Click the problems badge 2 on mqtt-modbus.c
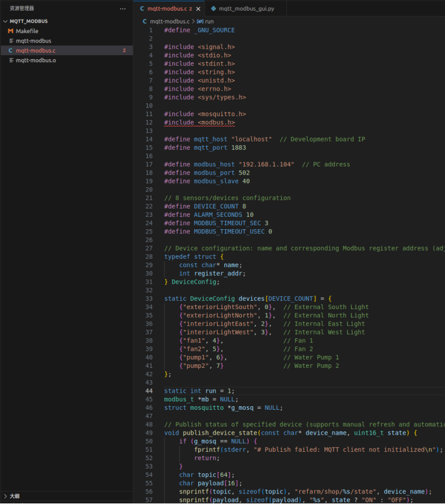The height and width of the screenshot is (504, 445). [x=124, y=50]
